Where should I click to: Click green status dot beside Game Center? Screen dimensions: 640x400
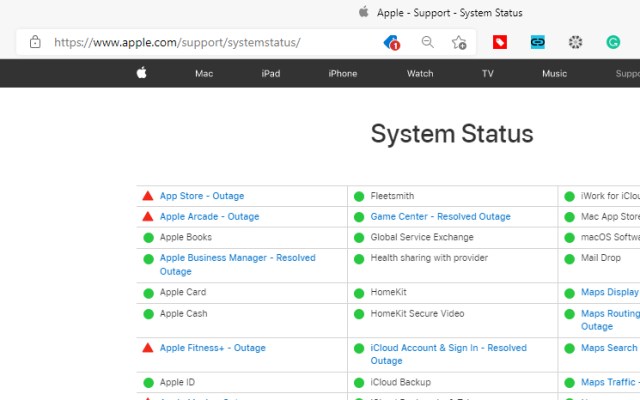[x=359, y=217]
